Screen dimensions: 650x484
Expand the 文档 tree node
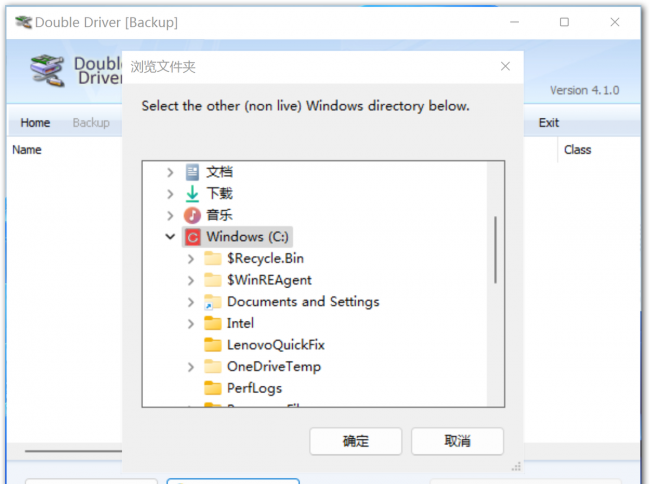[170, 172]
